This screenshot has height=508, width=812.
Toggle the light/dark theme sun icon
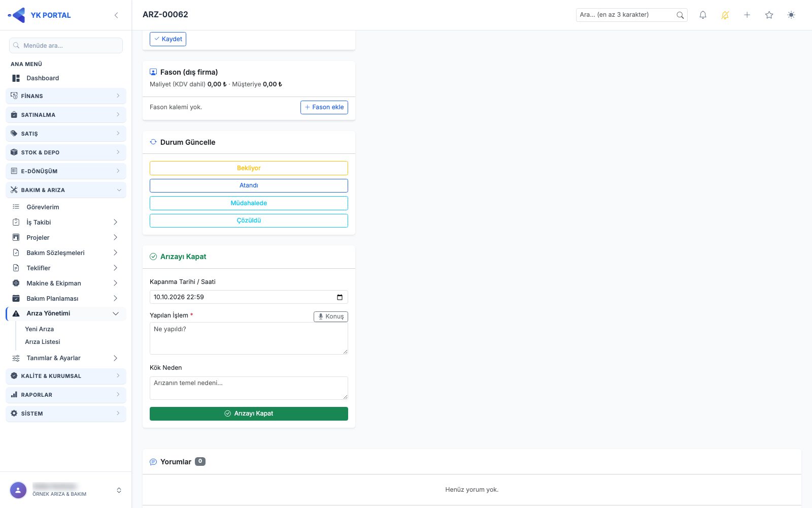pos(791,15)
